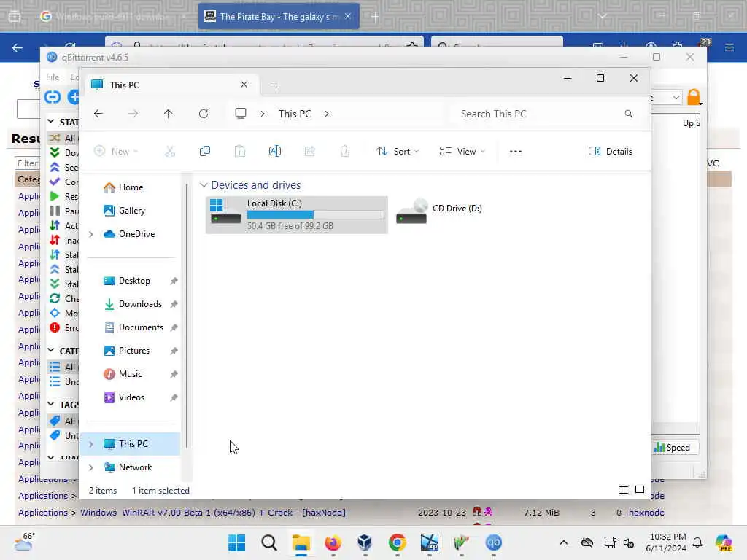Switch to The Pirate Bay browser tab
747x560 pixels.
pyautogui.click(x=279, y=17)
